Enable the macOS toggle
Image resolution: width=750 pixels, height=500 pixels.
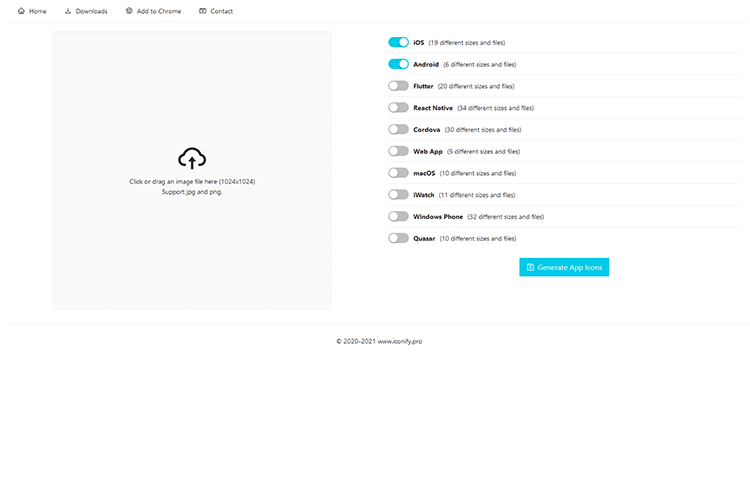(398, 173)
